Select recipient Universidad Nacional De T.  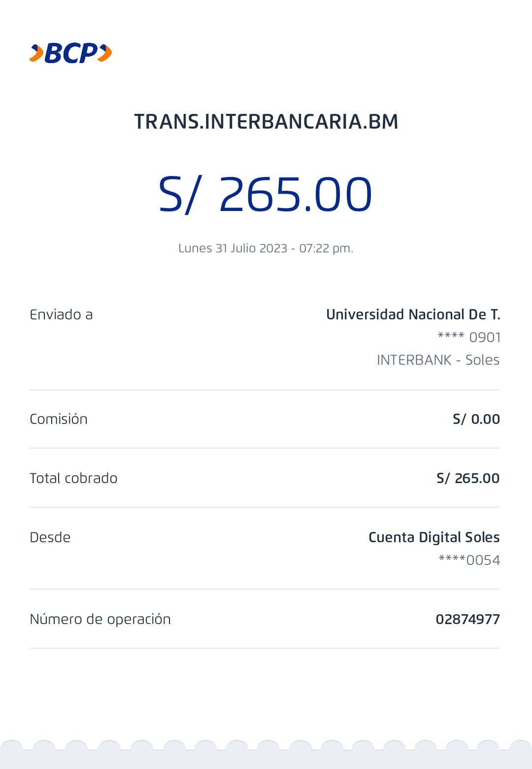coord(413,315)
